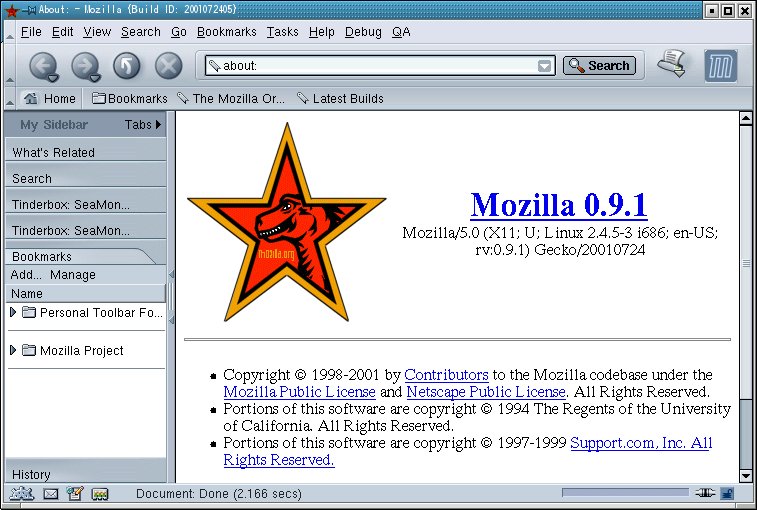The height and width of the screenshot is (510, 757).
Task: Switch to the Search sidebar tab
Action: pos(85,178)
